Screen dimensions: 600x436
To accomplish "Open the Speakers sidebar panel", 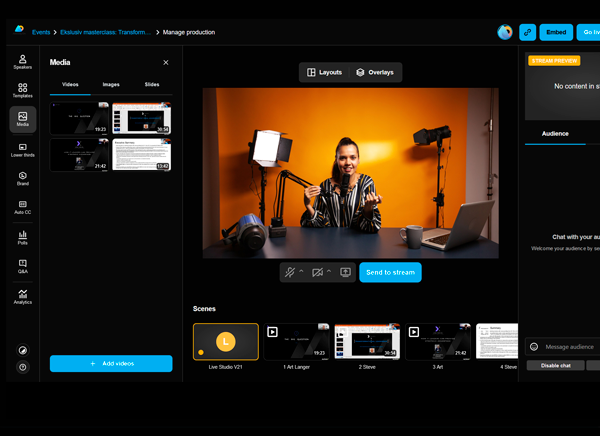I will point(23,62).
